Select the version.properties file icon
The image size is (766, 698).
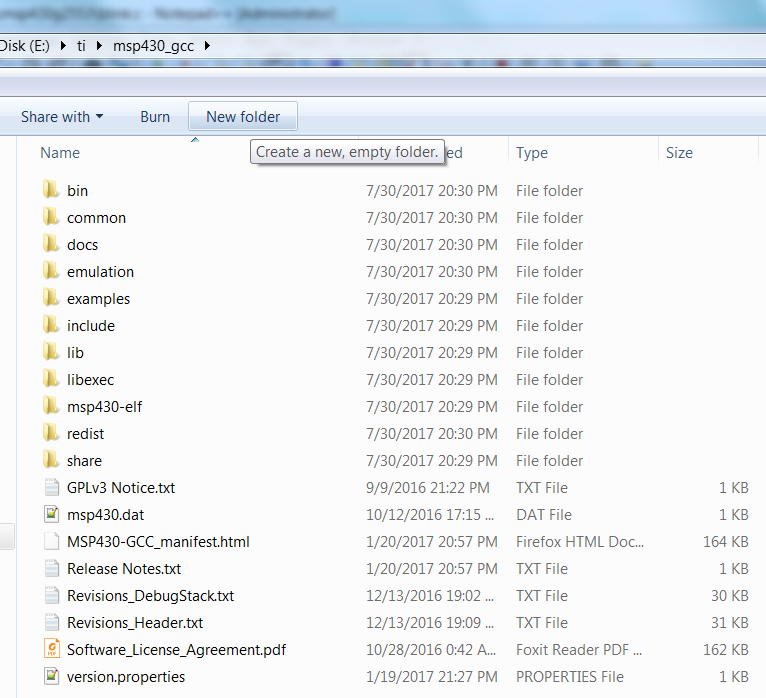click(x=52, y=676)
